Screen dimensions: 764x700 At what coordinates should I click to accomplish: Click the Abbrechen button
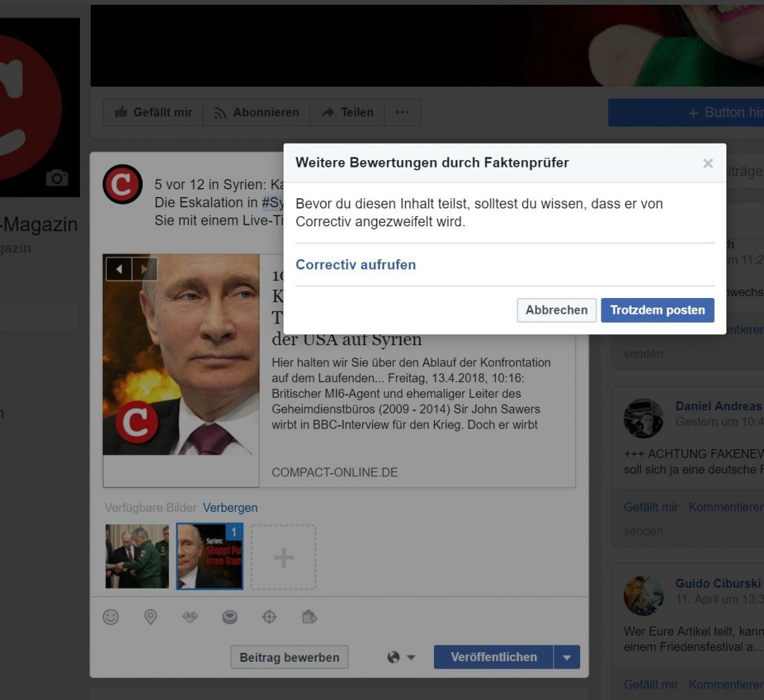click(x=556, y=310)
